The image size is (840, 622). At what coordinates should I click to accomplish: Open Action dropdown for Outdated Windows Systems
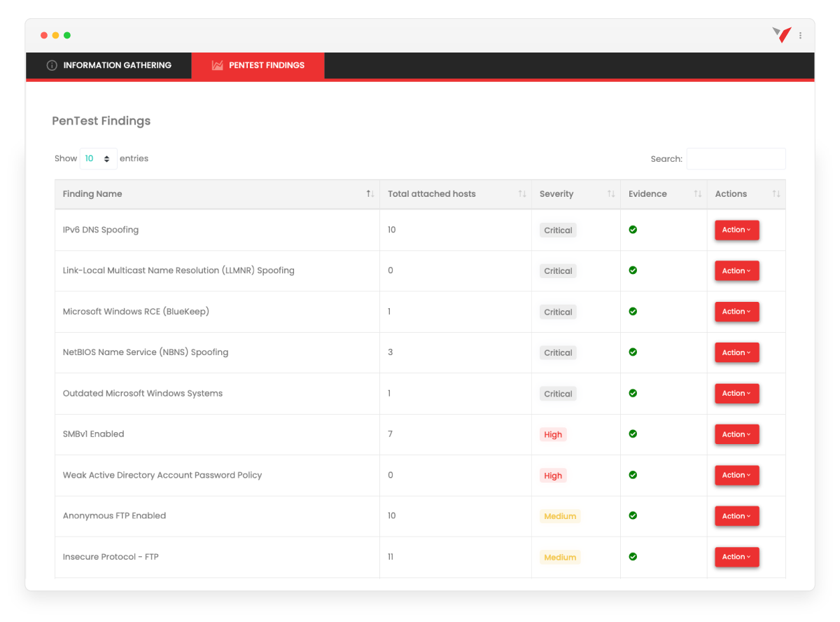click(736, 394)
